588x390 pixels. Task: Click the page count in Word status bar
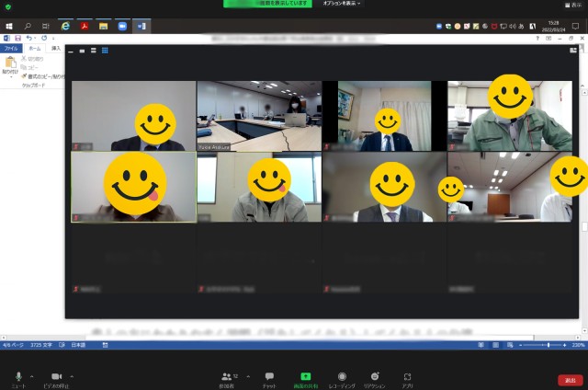coord(13,345)
